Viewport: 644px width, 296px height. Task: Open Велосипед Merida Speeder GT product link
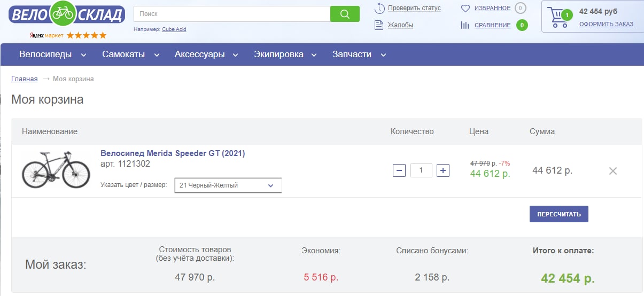173,153
